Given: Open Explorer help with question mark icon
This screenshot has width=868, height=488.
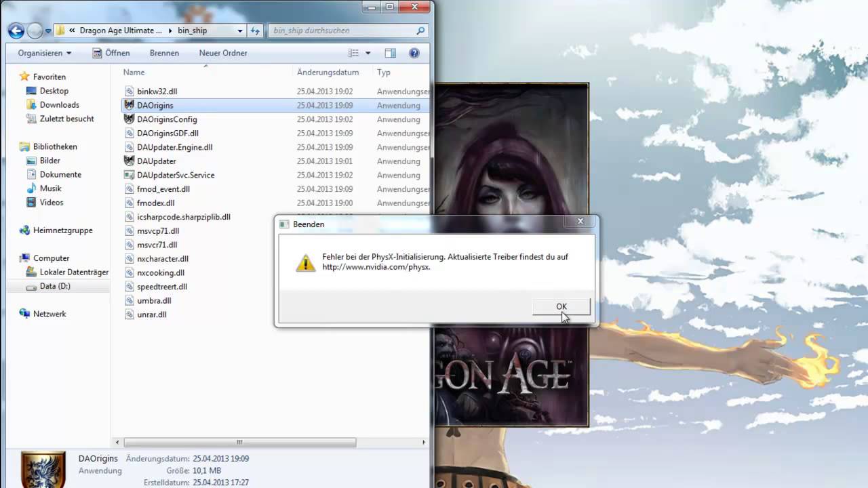Looking at the screenshot, I should coord(414,53).
